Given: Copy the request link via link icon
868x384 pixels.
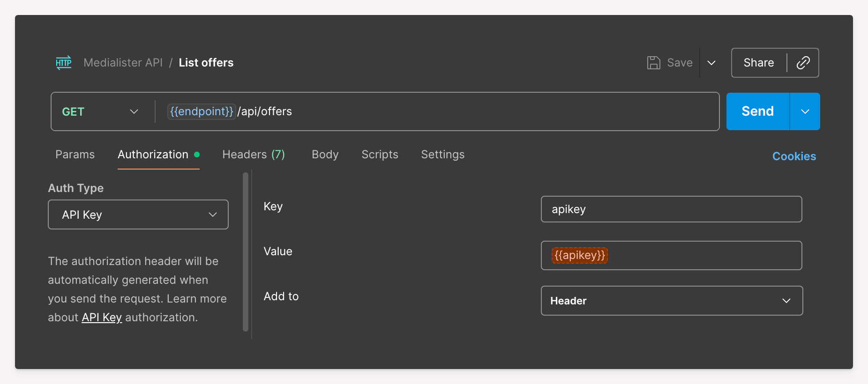Looking at the screenshot, I should pos(803,63).
